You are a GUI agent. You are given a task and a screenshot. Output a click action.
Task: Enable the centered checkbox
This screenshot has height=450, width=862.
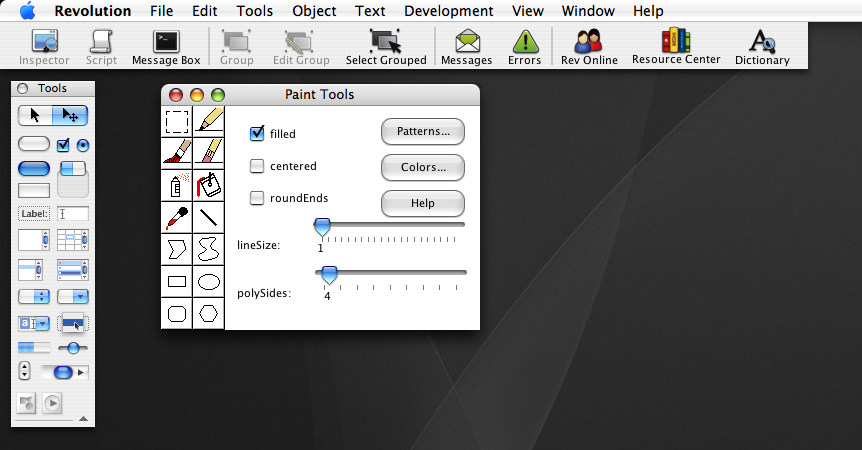[257, 166]
